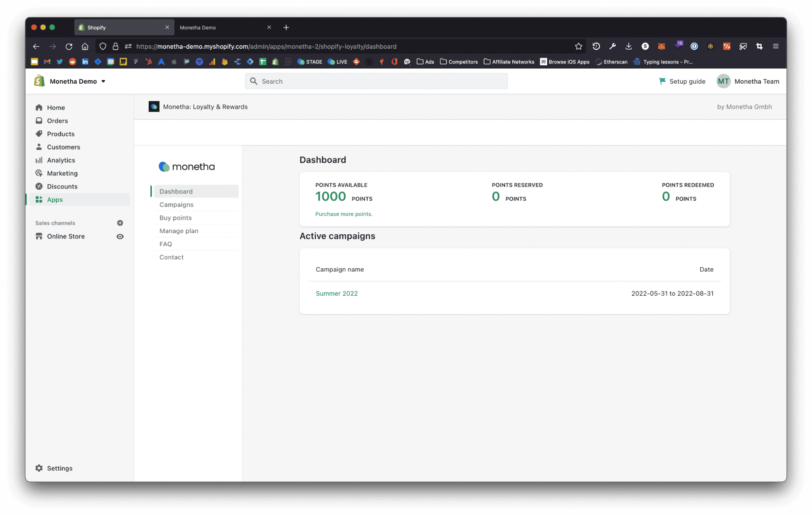812x515 pixels.
Task: Open the Affiliate Networks bookmarks folder
Action: click(509, 62)
